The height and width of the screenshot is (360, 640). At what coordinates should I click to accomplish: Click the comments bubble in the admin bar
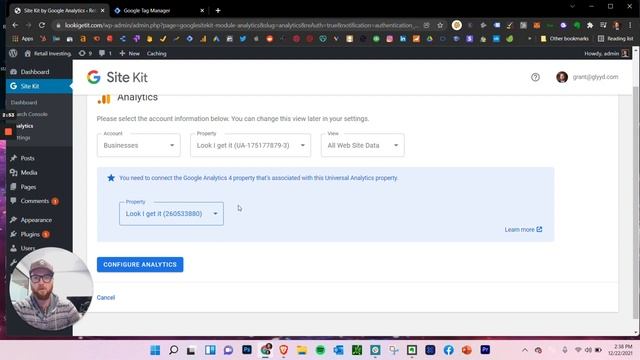point(105,53)
